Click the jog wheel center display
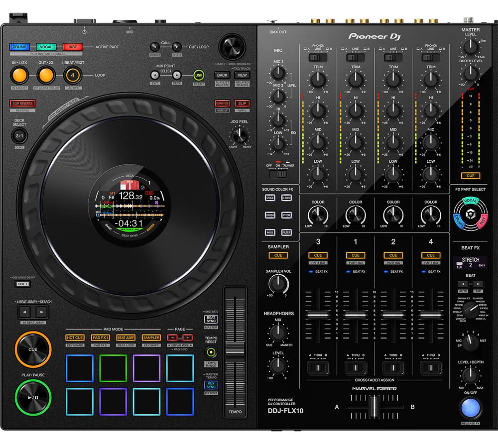Screen dimensions: 498x448 (130, 206)
